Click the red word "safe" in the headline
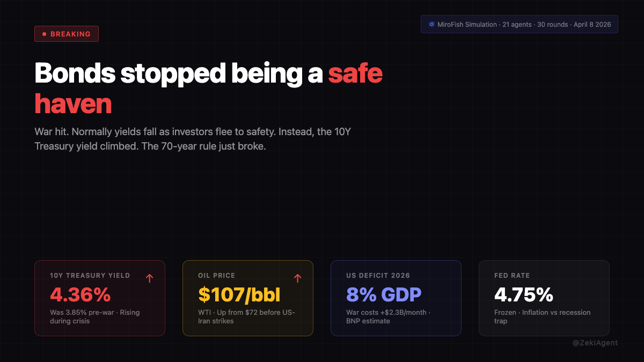Image resolution: width=644 pixels, height=362 pixels. coord(355,74)
